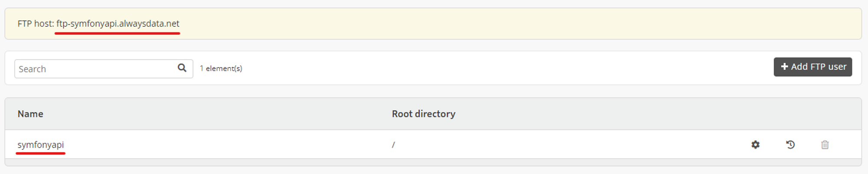Click blank space between Search and Add button

click(x=508, y=68)
